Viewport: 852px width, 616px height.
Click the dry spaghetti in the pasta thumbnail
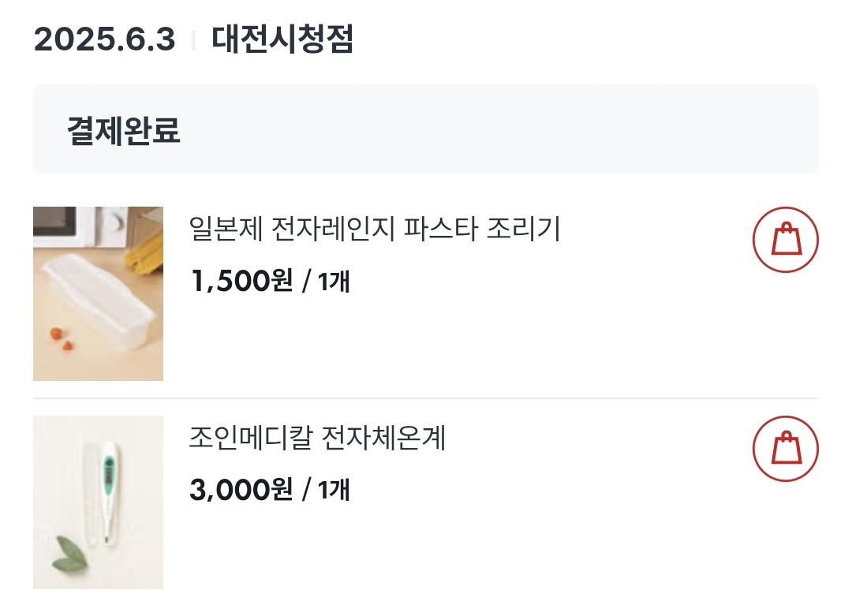coord(144,249)
